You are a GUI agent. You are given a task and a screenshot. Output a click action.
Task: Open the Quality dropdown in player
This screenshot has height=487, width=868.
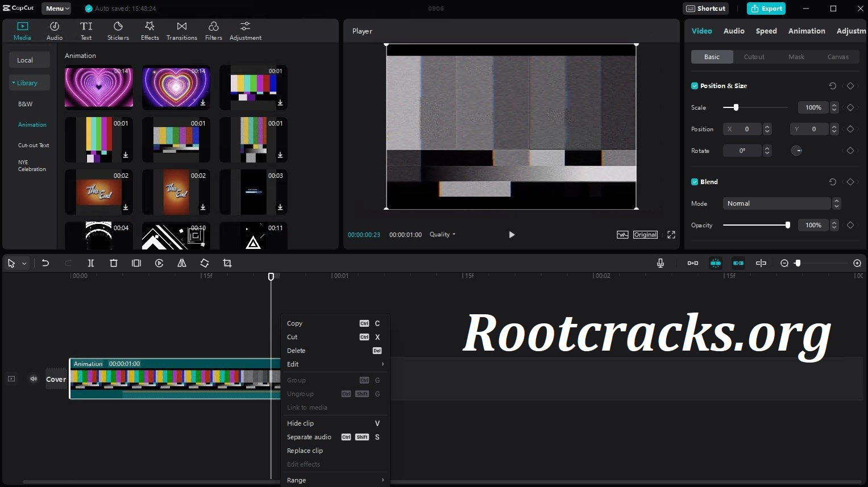[x=442, y=235]
